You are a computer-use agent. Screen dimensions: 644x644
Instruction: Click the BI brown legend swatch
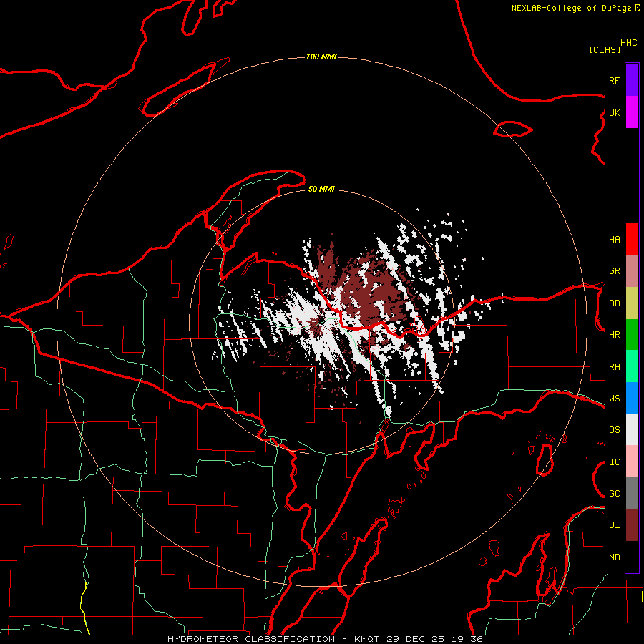tap(632, 525)
